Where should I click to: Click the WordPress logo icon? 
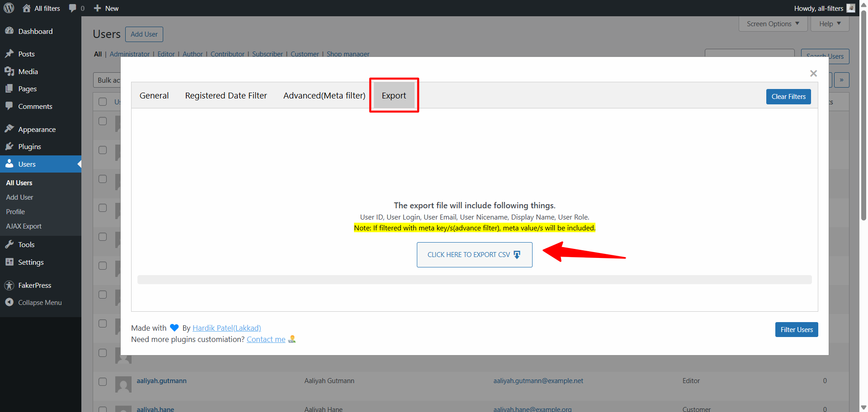click(9, 8)
